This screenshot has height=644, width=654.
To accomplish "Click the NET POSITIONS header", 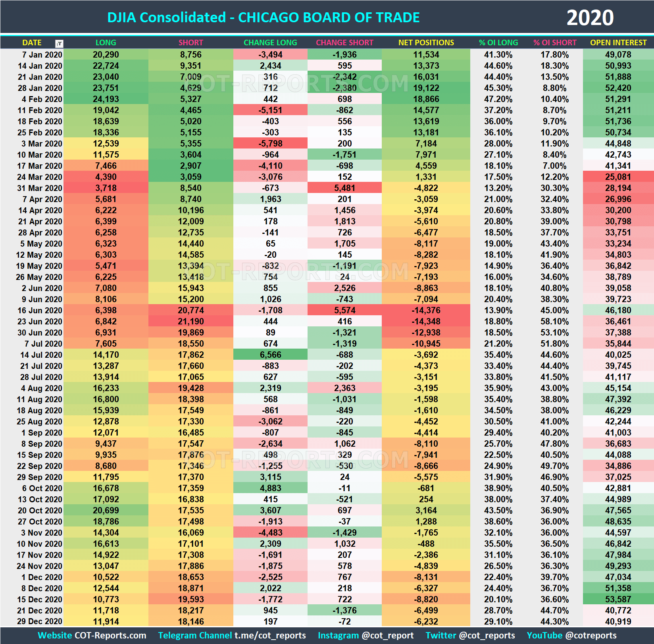I will tap(425, 42).
